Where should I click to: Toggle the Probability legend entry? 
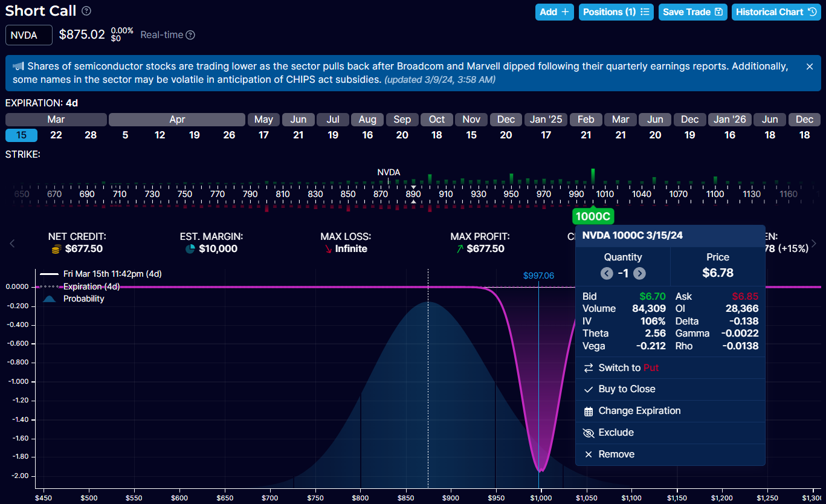point(73,299)
